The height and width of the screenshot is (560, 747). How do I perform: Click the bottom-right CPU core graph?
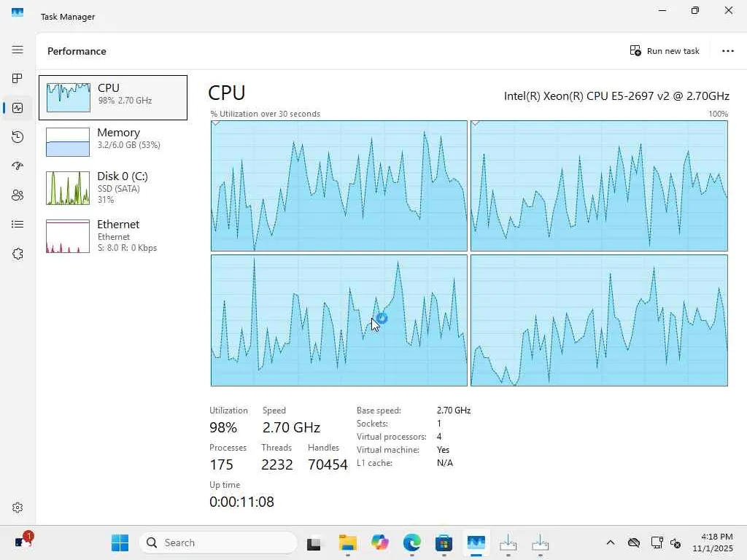tap(599, 321)
